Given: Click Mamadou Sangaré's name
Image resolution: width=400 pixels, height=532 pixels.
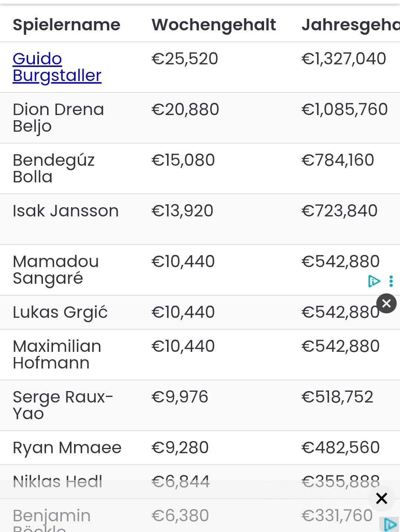Looking at the screenshot, I should point(56,270).
